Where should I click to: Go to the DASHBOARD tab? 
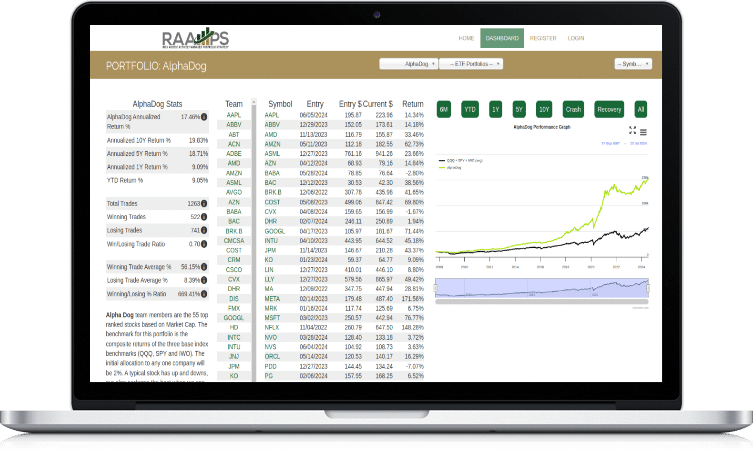(501, 38)
